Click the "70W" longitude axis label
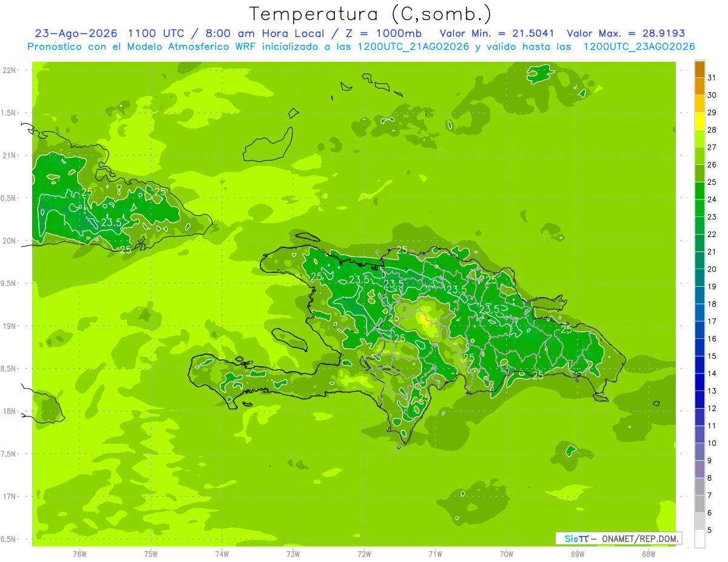 (507, 554)
